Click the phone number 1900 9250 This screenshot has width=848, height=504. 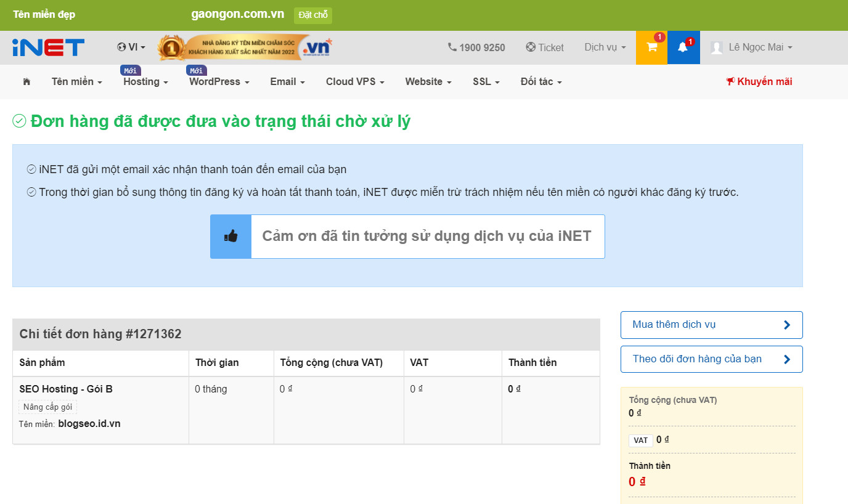coord(476,47)
